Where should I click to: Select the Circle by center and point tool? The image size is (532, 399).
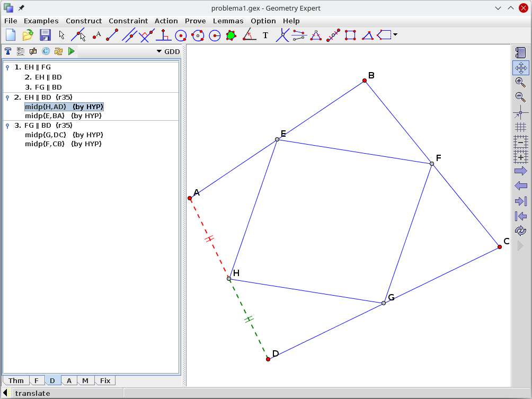181,36
